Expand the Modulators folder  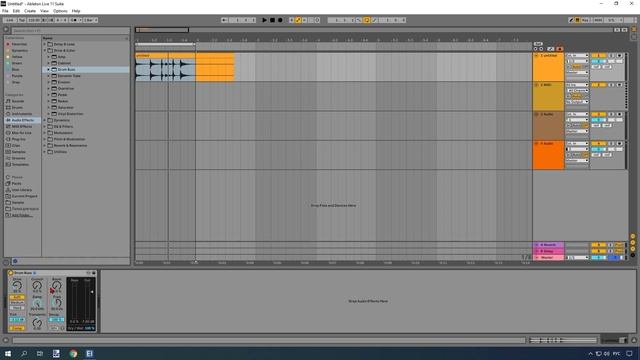pos(45,133)
